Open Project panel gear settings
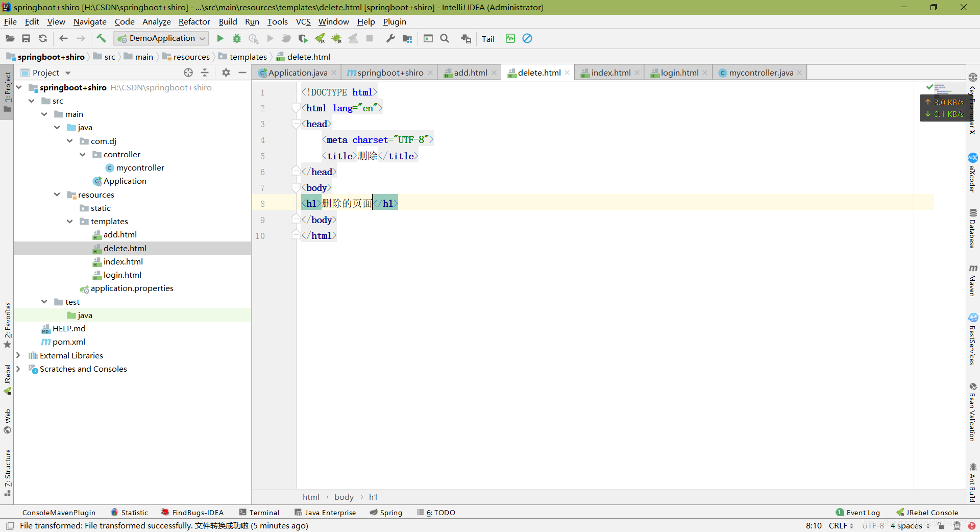980x532 pixels. coord(226,72)
